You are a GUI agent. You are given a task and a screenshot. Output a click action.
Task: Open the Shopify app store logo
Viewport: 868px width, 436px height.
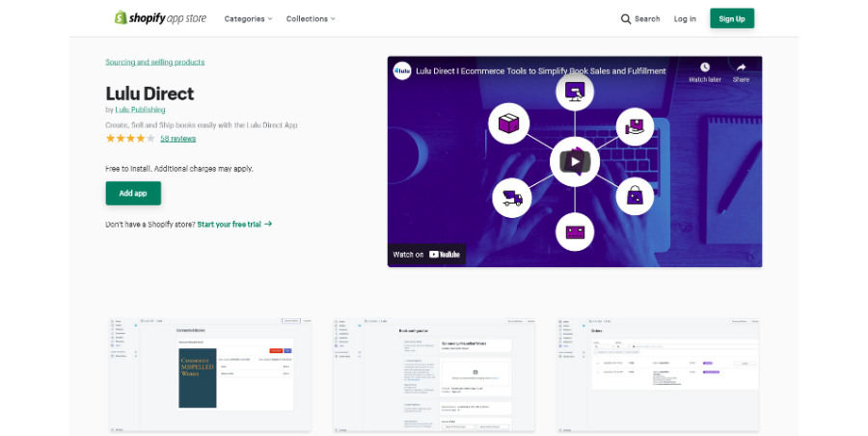tap(160, 18)
